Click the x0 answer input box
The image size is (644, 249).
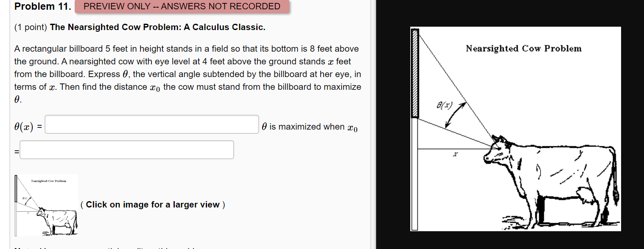[126, 149]
